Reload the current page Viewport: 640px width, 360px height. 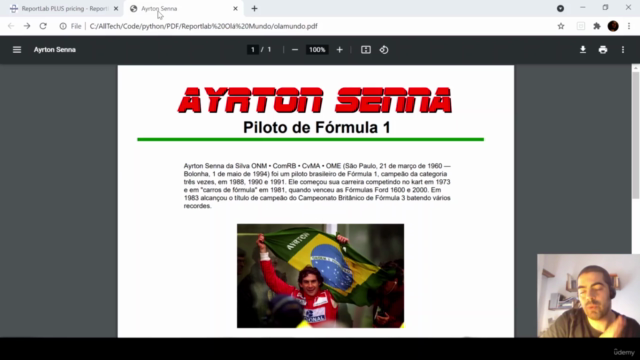(x=43, y=26)
